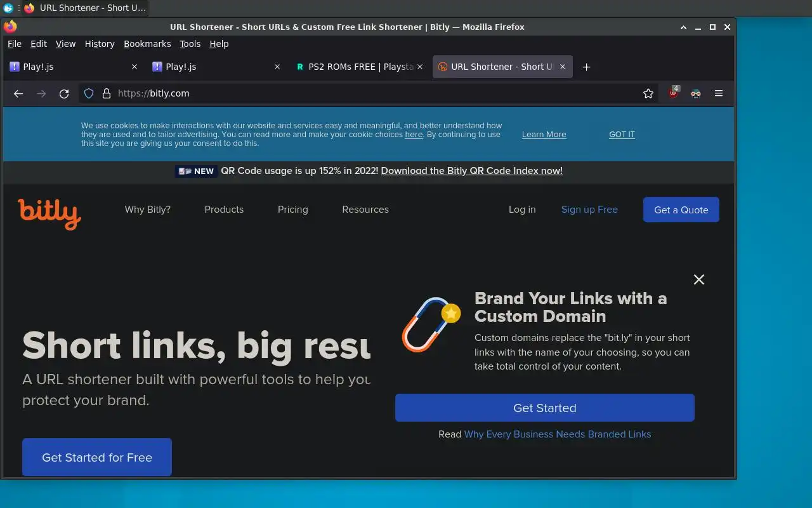This screenshot has height=508, width=812.
Task: Open Why Every Business Needs Branded Links
Action: [x=558, y=434]
